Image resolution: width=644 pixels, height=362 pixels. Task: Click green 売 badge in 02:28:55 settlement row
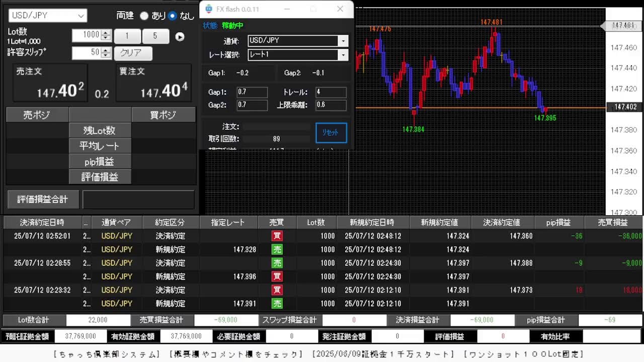pos(277,263)
